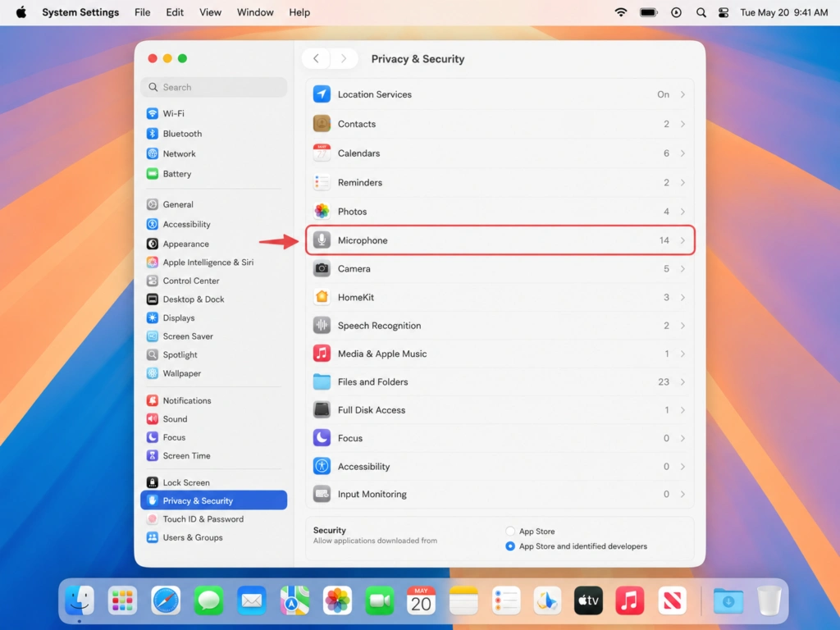Select the App Store radio button
The width and height of the screenshot is (840, 630).
(x=510, y=531)
